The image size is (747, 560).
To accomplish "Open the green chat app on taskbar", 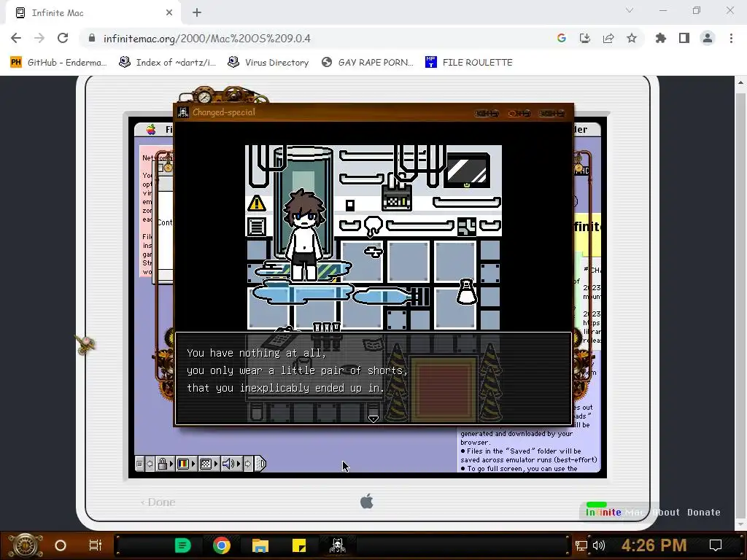I will [x=182, y=545].
